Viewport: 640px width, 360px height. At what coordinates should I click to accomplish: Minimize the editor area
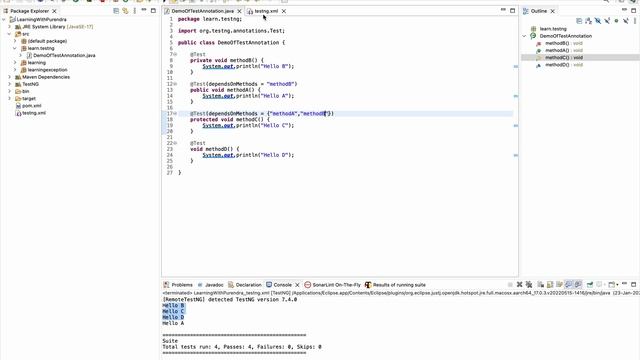[503, 10]
